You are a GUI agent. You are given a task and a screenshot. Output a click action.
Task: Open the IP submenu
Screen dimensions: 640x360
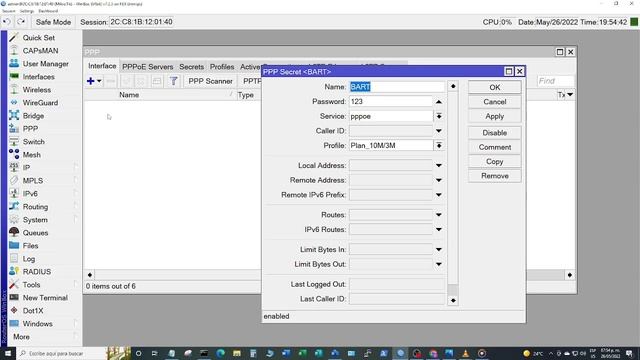click(x=26, y=168)
